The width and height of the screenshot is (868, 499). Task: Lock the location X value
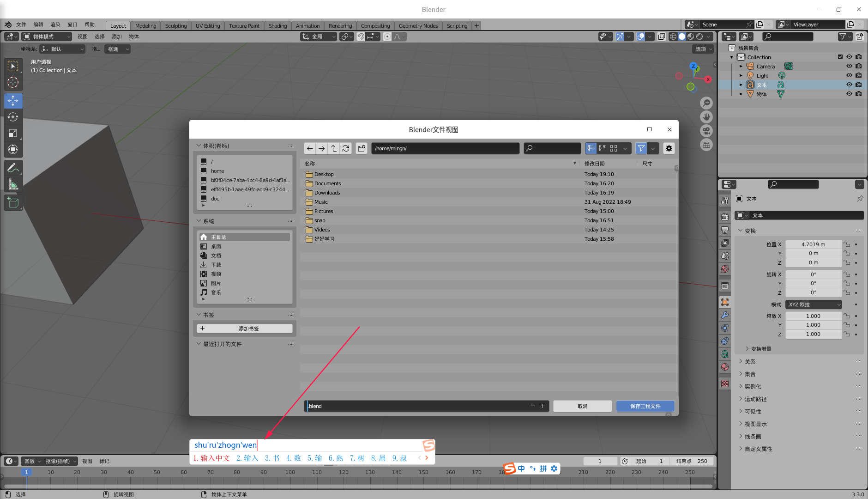point(847,244)
